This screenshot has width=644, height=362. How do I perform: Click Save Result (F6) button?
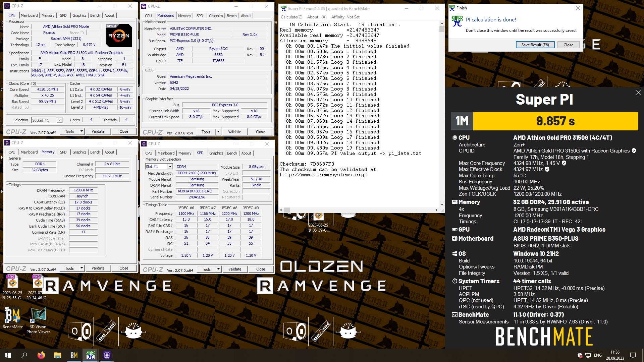[x=535, y=45]
